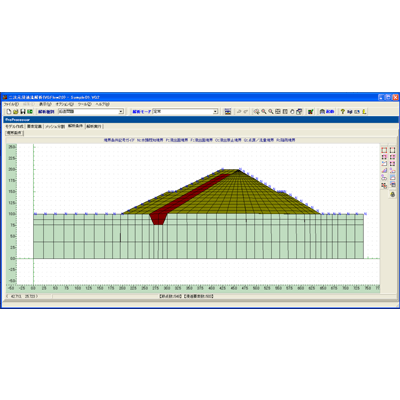Switch to the メッシュ分割 tab
The image size is (400, 400).
54,126
